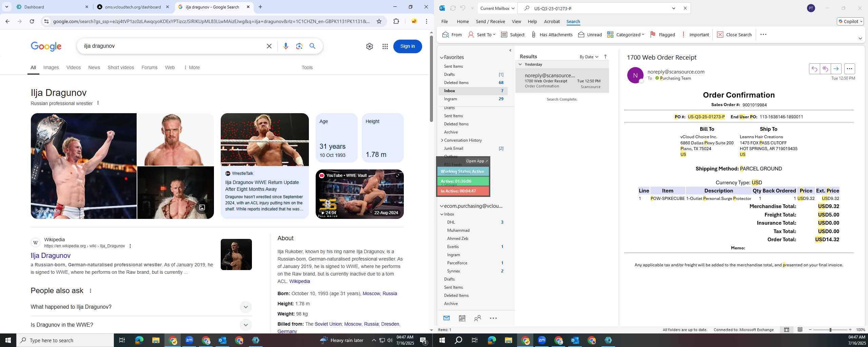This screenshot has height=347, width=868.
Task: Click Tools under Google search bar
Action: 307,67
